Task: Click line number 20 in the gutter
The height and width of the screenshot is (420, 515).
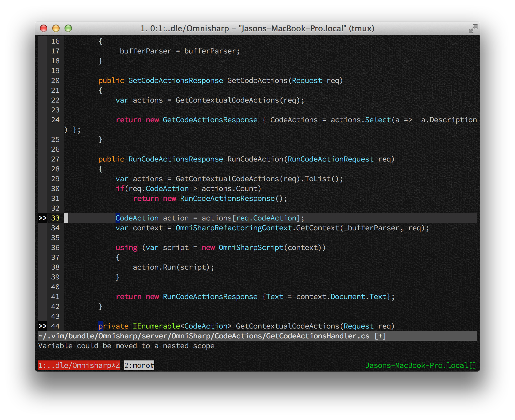Action: 55,80
